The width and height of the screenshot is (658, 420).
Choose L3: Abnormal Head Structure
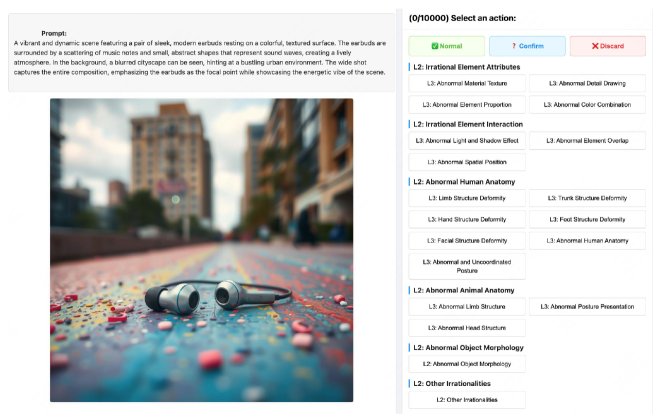pos(467,328)
